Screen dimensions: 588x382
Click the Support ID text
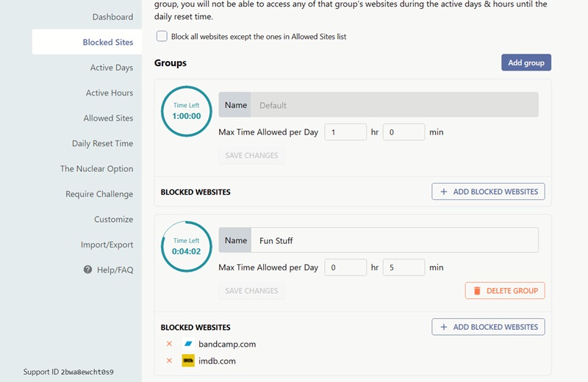[x=68, y=372]
